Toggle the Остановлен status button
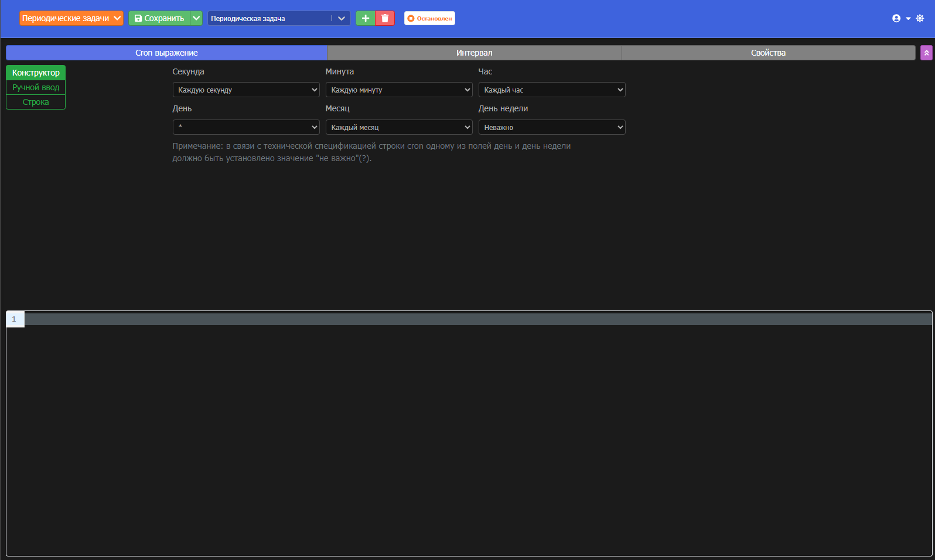Screen dimensions: 935x560 429,18
